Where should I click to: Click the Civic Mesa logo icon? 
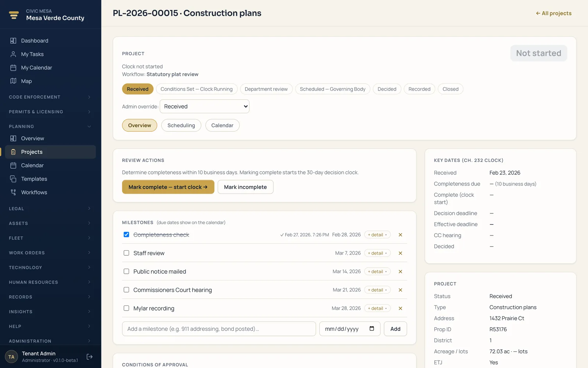[14, 15]
